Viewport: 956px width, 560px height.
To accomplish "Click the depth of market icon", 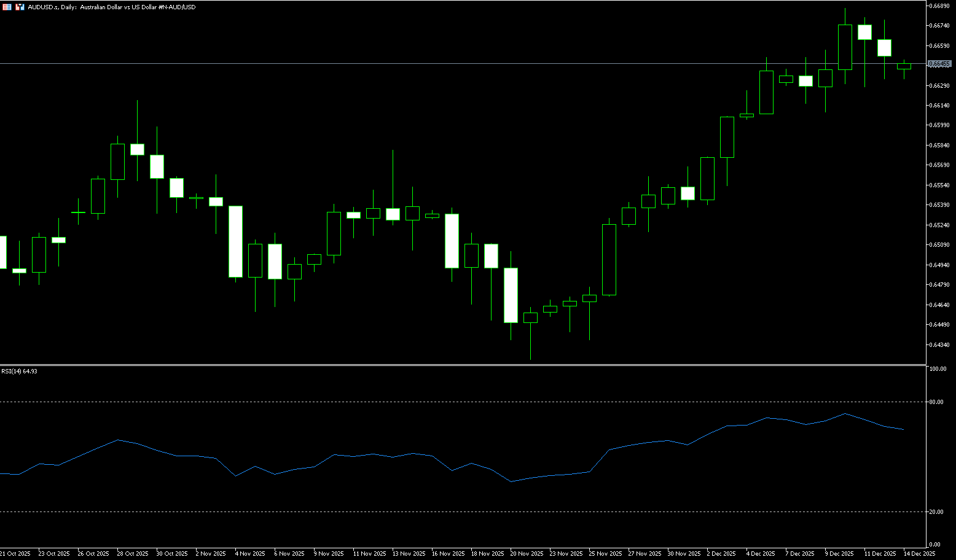I will (20, 7).
